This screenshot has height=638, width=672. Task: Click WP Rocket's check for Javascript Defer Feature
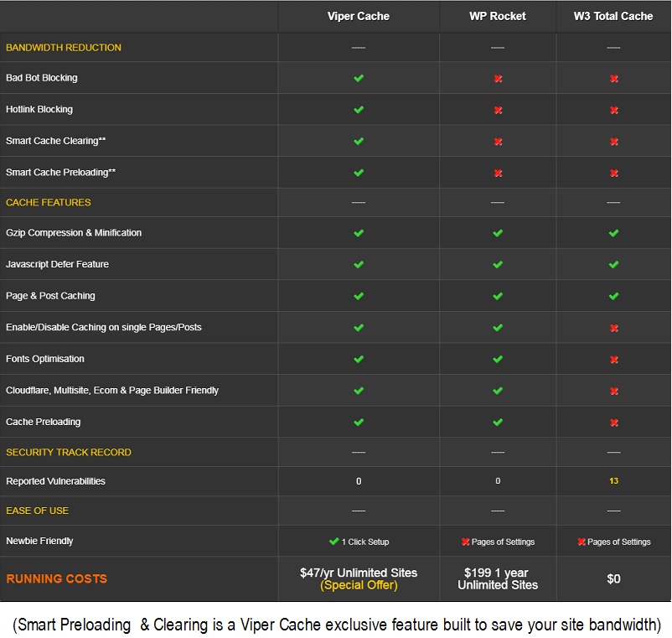(498, 265)
